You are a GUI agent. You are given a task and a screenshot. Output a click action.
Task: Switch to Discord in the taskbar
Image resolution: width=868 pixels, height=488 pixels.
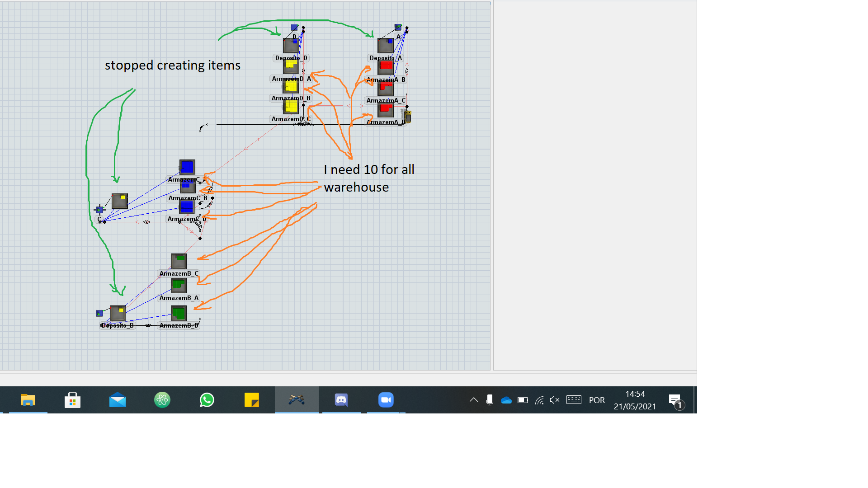(x=341, y=400)
